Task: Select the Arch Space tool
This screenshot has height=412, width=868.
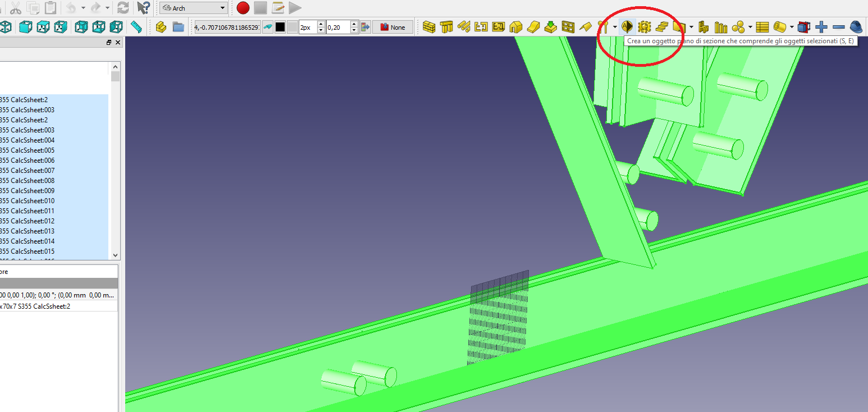Action: 644,26
